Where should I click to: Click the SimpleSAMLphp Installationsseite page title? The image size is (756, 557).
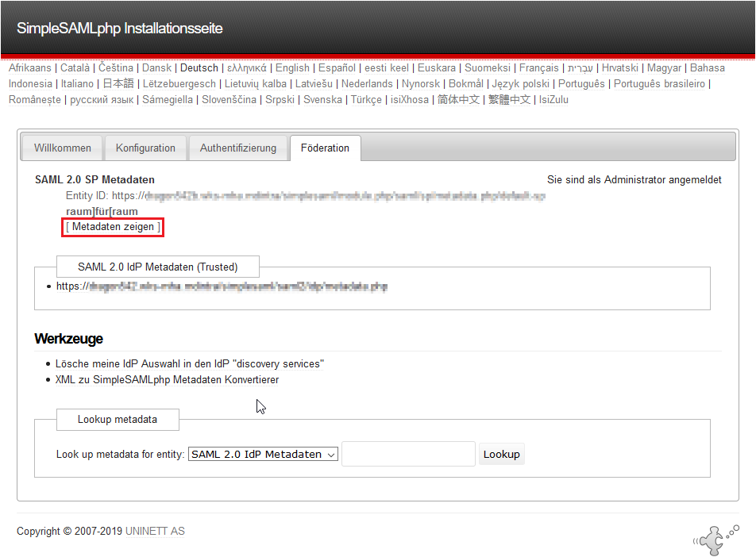click(120, 28)
